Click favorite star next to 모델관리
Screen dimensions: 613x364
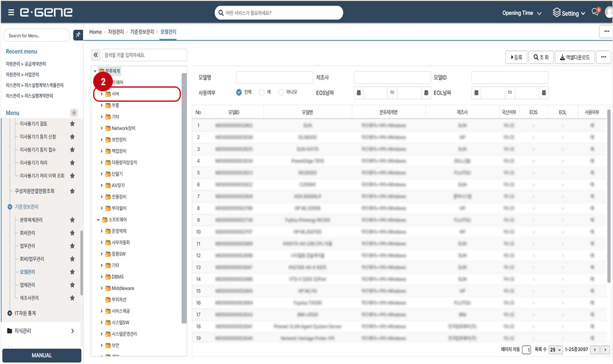point(72,271)
